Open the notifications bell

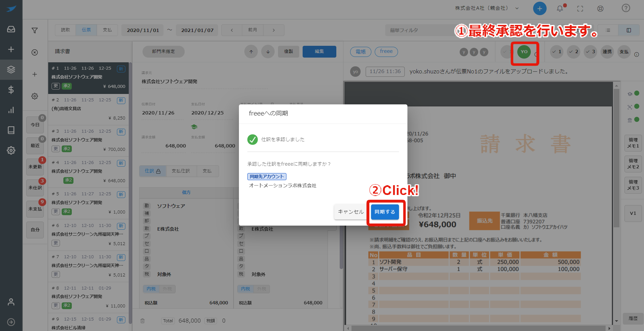(x=560, y=8)
